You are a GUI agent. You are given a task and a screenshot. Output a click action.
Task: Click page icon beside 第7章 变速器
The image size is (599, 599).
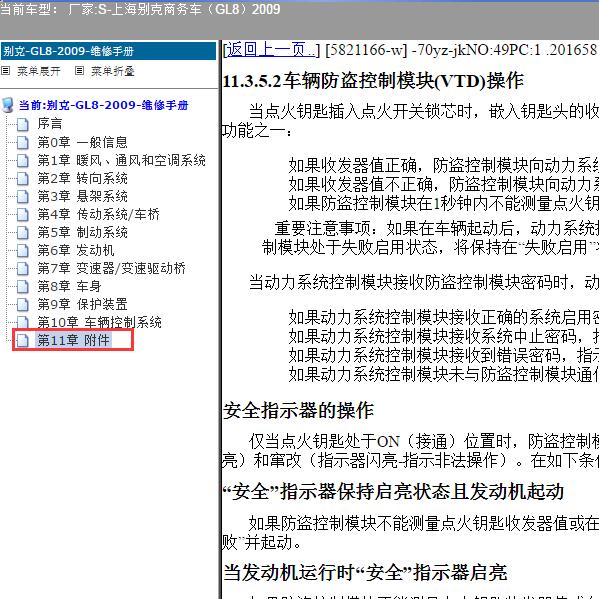[x=23, y=269]
